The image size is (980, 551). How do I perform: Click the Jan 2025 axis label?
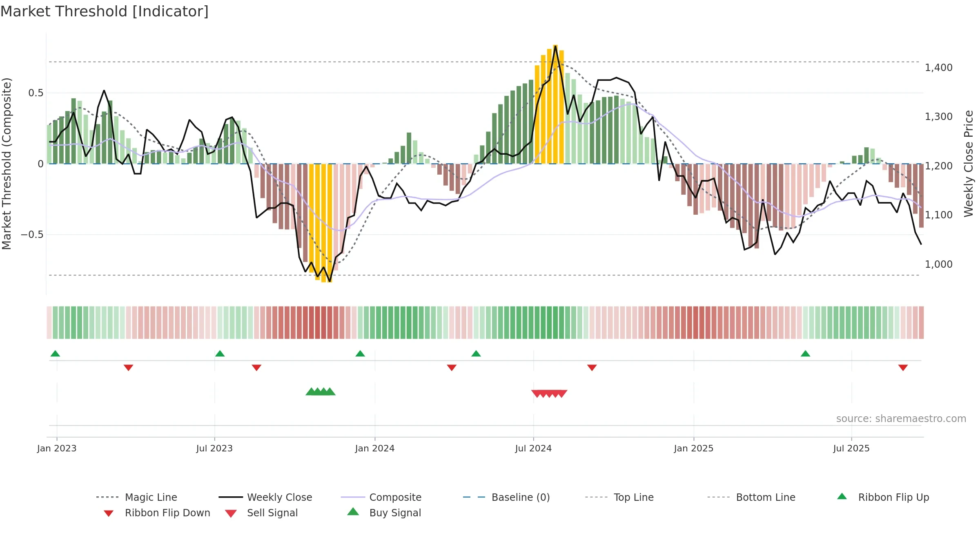[x=694, y=448]
